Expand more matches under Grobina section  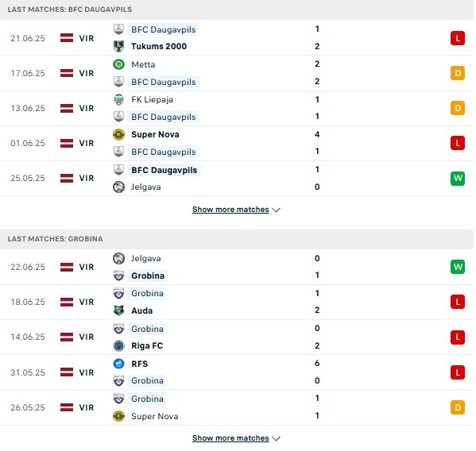[236, 438]
